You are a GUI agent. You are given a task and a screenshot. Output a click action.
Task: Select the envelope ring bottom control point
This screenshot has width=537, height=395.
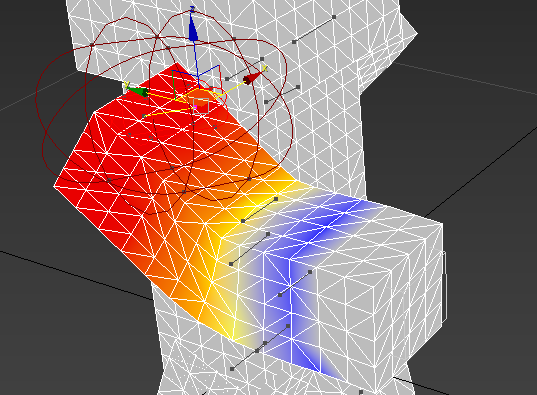coord(184,192)
